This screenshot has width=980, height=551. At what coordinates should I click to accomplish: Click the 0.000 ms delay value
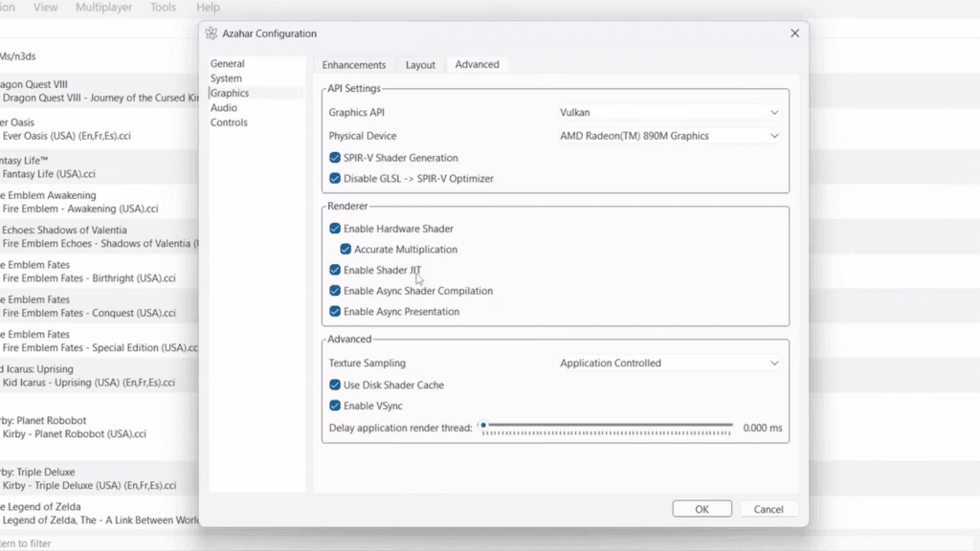pos(763,428)
